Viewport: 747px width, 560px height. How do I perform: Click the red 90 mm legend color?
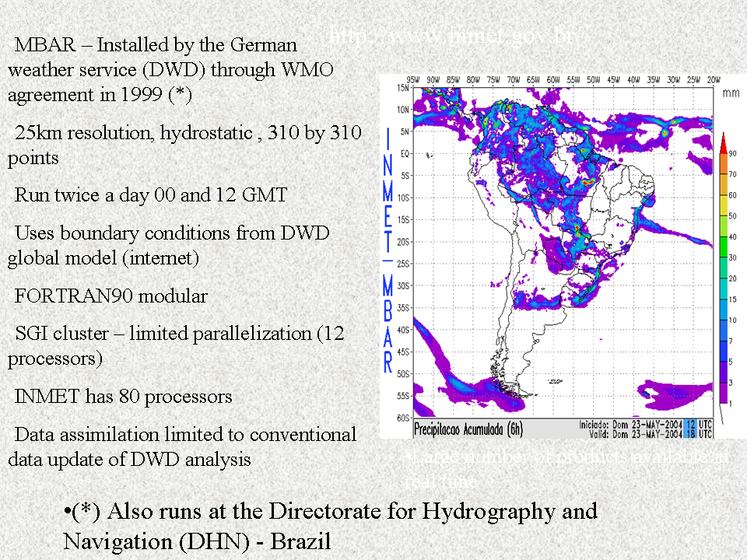point(724,145)
